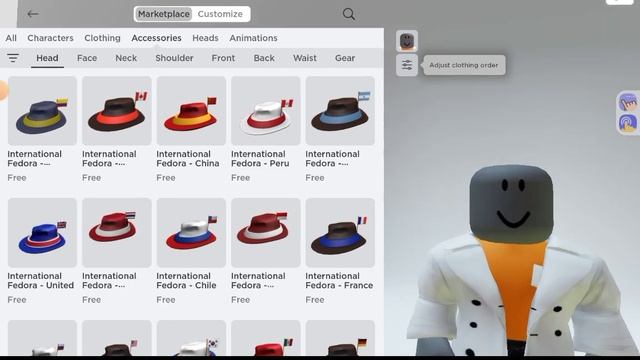Viewport: 640px width, 360px height.
Task: Open the Adjust clothing order sliders icon
Action: click(407, 65)
